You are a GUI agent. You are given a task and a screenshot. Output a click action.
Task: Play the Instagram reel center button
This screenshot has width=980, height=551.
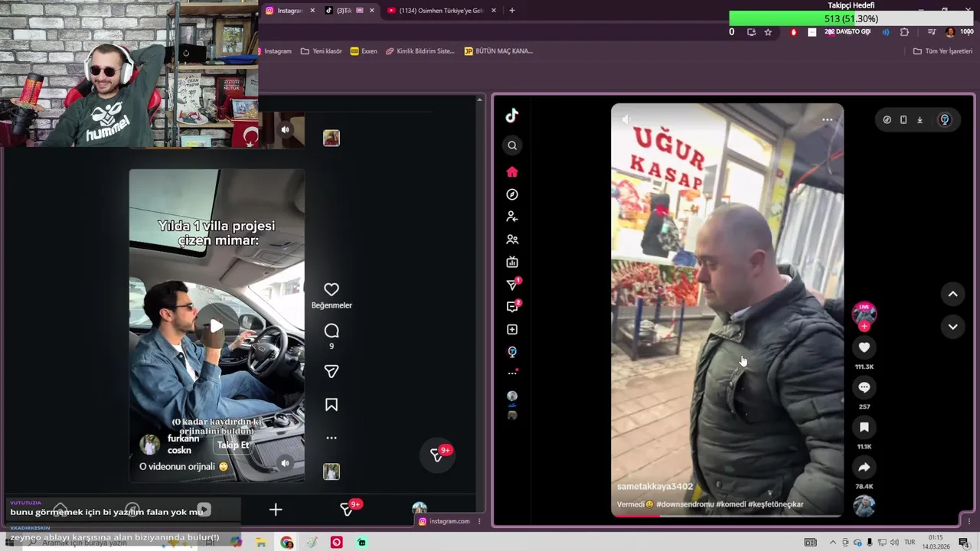pos(217,326)
